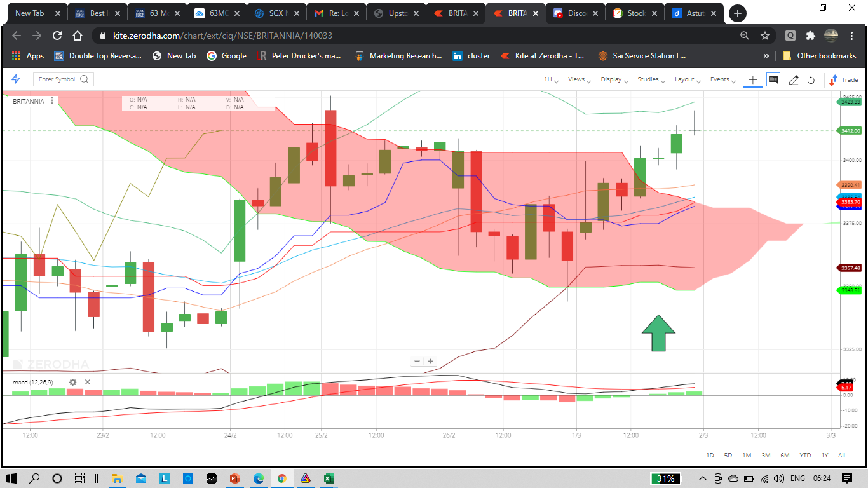Bookmark this page with star icon

(x=765, y=36)
